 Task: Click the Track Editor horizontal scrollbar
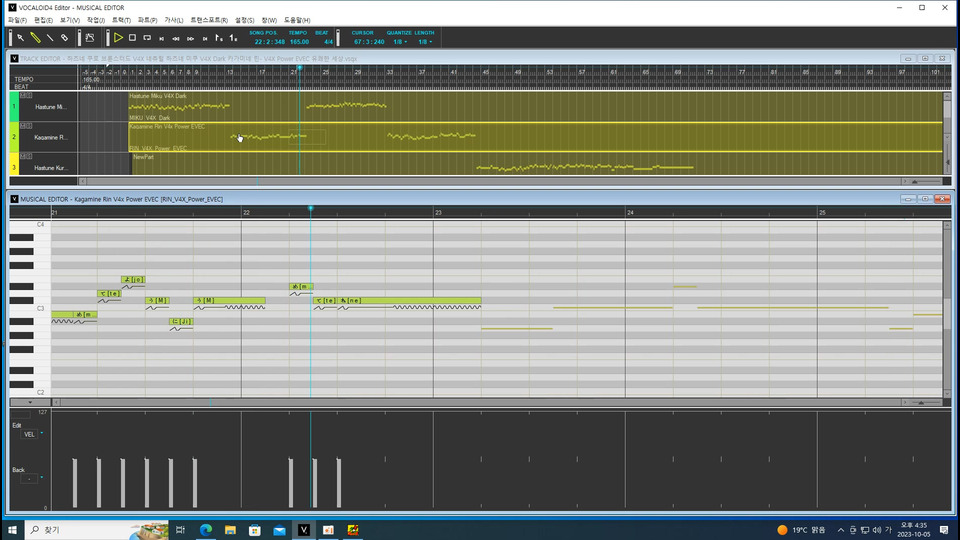493,181
